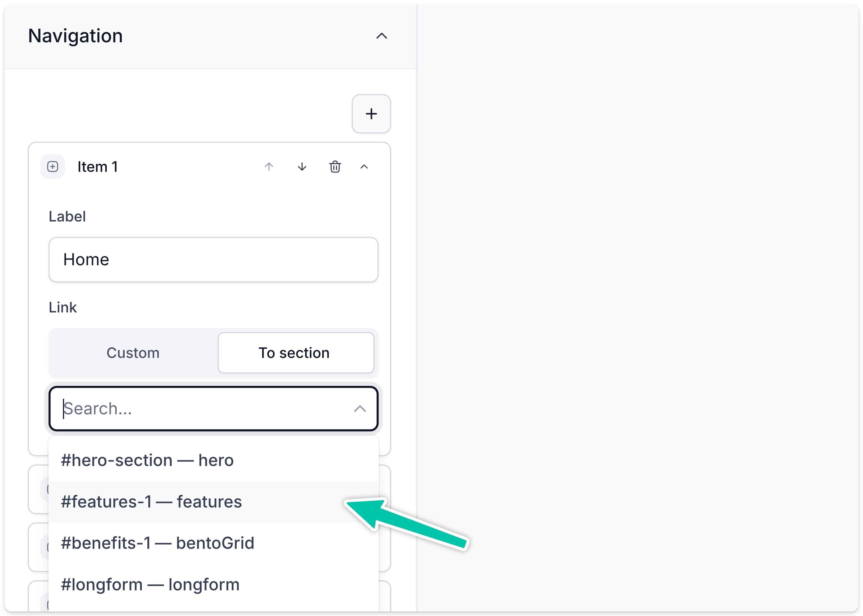Move Item 1 down with the arrow icon

tap(302, 167)
